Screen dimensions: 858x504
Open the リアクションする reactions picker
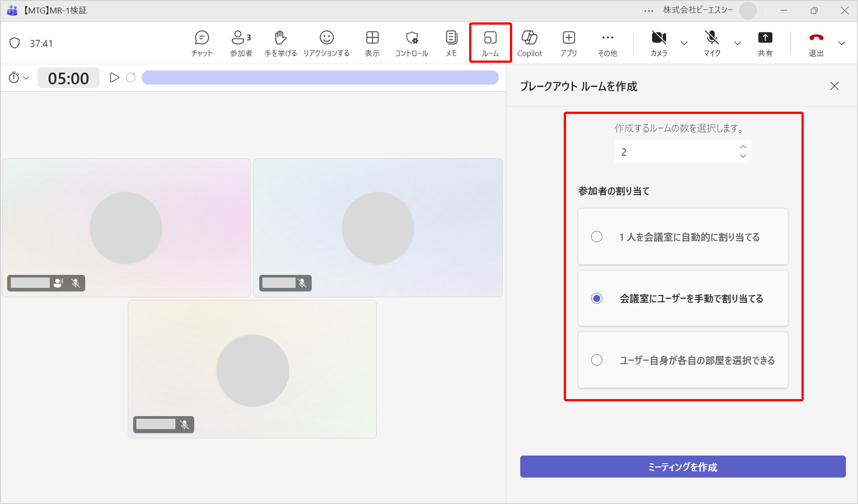click(326, 43)
